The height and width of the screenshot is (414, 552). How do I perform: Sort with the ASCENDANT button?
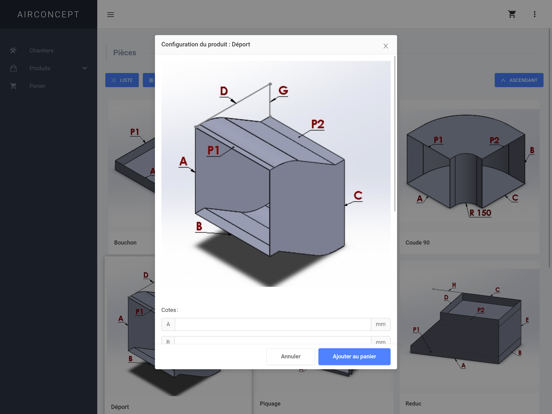(x=519, y=80)
